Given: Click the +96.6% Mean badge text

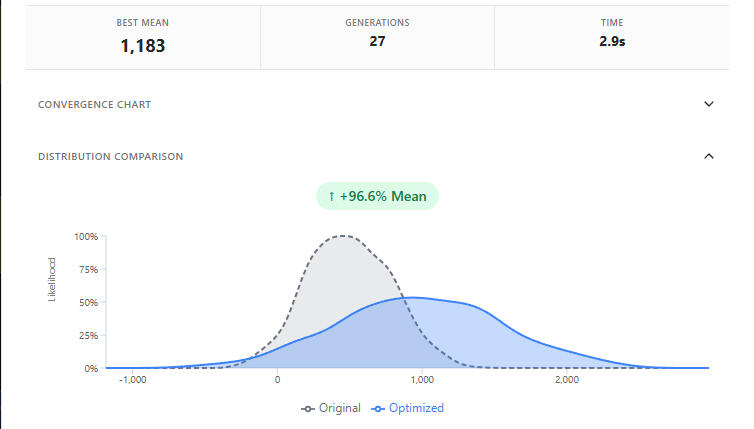Looking at the screenshot, I should 383,196.
